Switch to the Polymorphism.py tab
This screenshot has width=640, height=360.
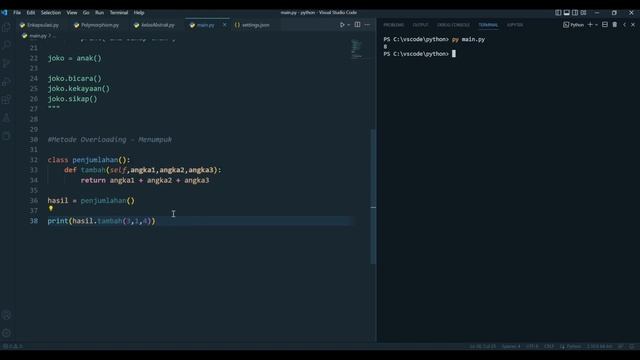point(97,25)
